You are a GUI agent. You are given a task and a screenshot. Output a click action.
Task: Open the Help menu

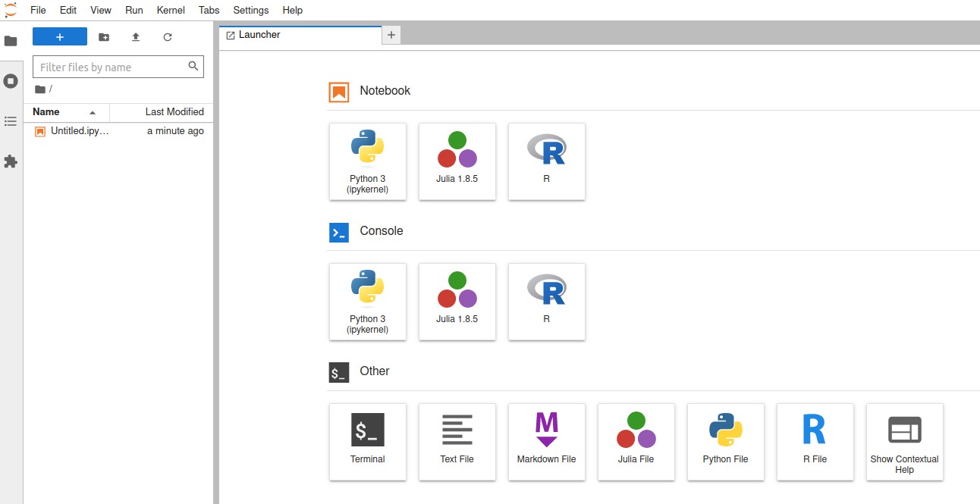(x=292, y=10)
